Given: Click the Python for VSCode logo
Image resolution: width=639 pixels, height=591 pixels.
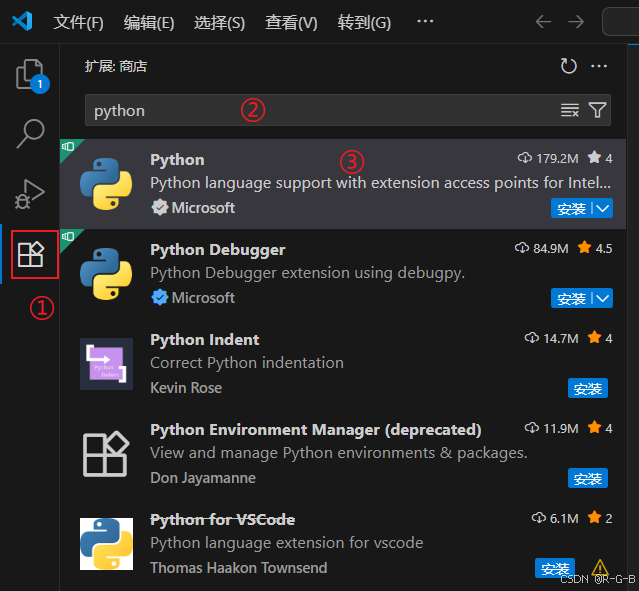Looking at the screenshot, I should point(106,544).
